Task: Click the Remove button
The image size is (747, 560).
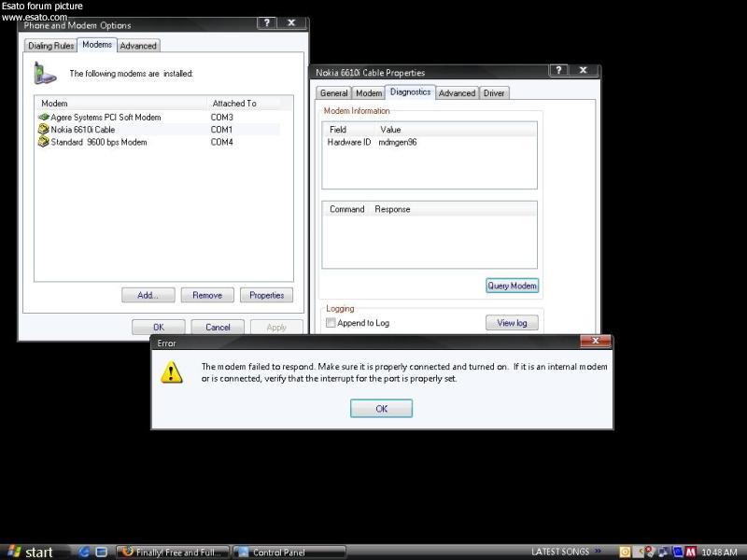Action: (x=207, y=295)
